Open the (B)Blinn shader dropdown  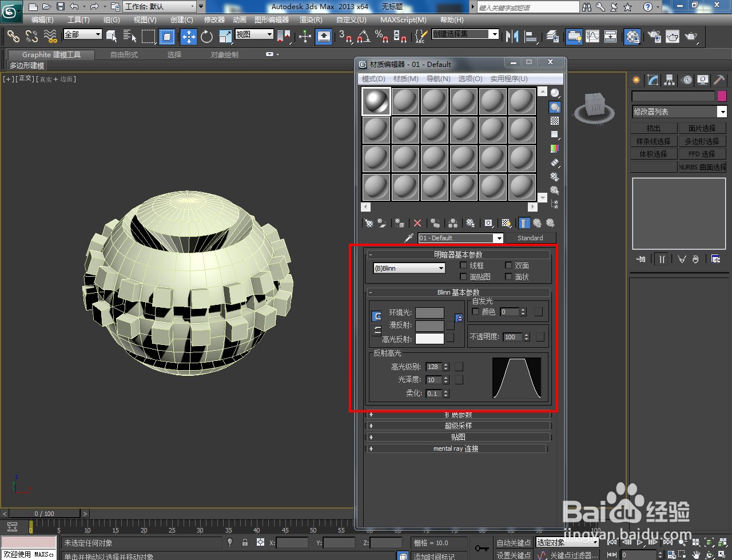(408, 268)
